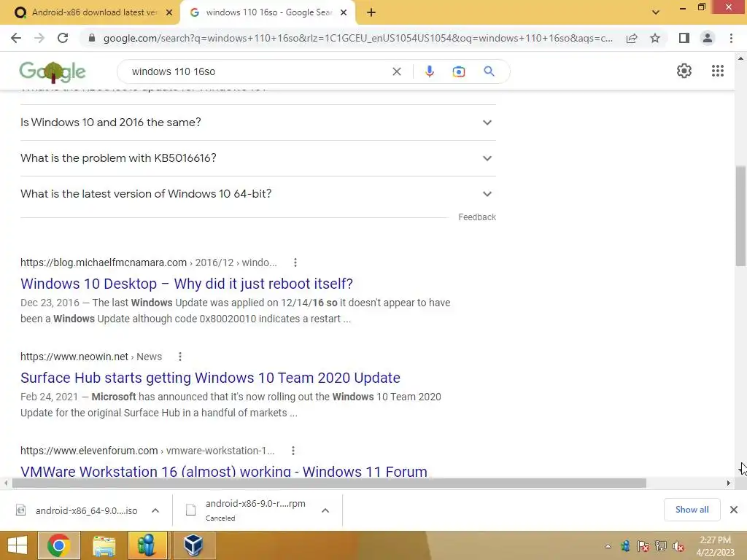Viewport: 747px width, 560px height.
Task: Close the Android-x86 download tab
Action: coord(169,12)
